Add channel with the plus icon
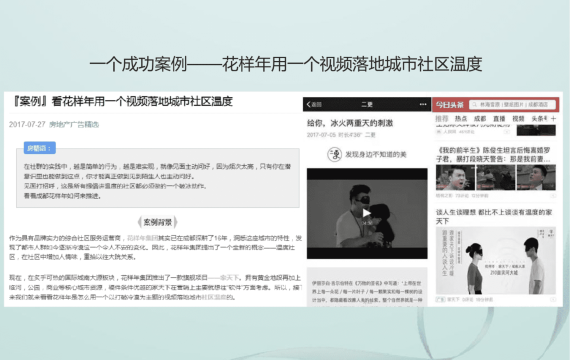The image size is (570, 360). 553,119
